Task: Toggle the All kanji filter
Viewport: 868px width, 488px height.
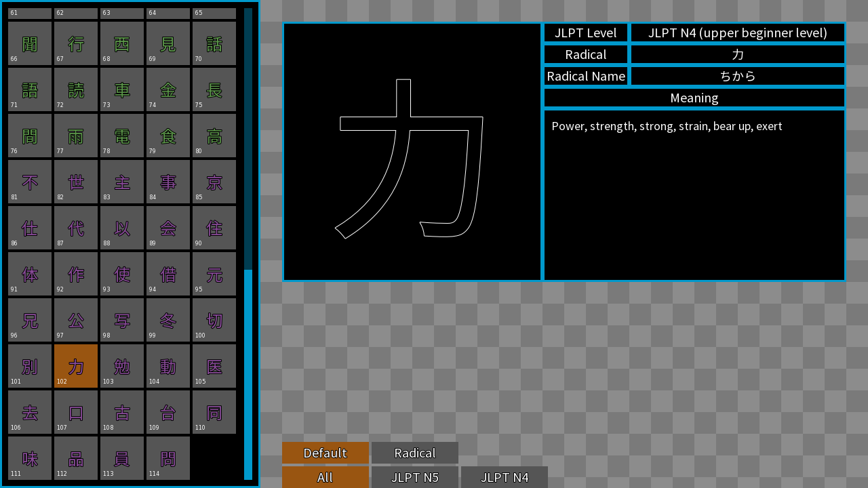Action: pyautogui.click(x=325, y=477)
